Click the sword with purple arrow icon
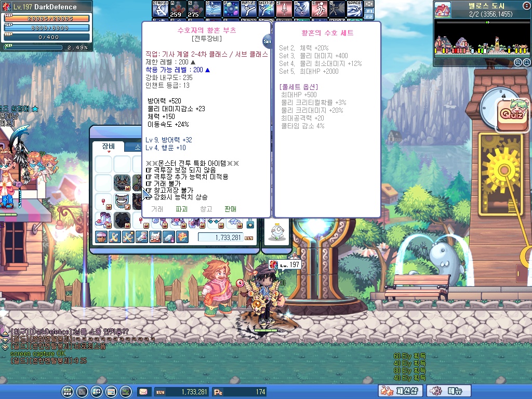The image size is (532, 399). [169, 237]
